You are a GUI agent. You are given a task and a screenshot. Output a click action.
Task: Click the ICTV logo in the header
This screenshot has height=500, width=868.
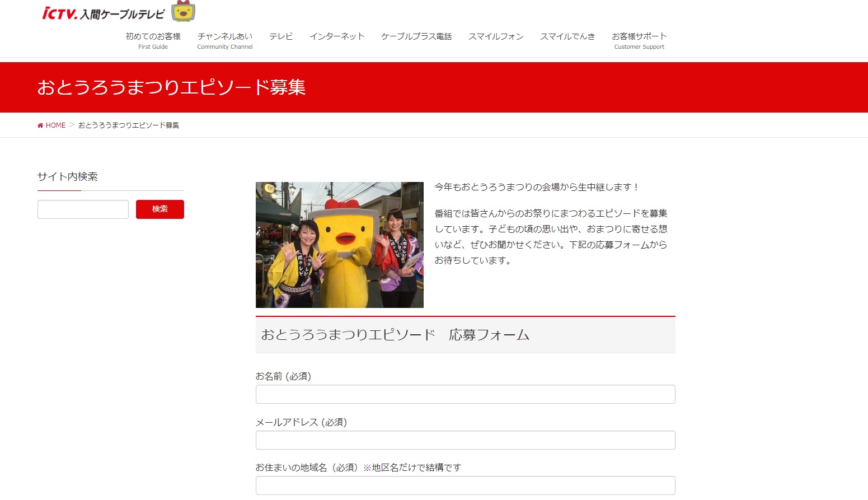point(104,13)
